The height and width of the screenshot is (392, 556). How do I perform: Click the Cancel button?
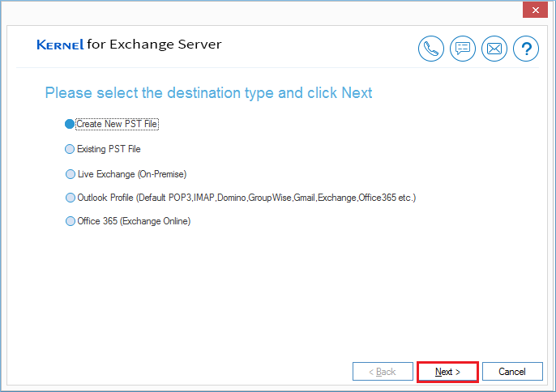click(512, 372)
